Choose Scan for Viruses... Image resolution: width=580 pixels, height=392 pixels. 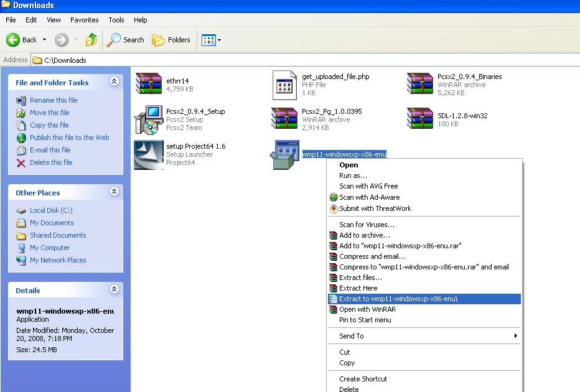click(424, 225)
